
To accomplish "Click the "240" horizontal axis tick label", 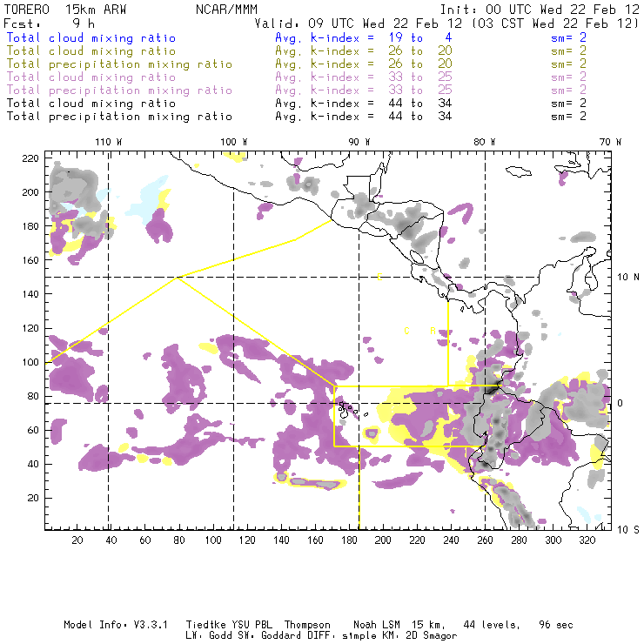I will [x=451, y=540].
